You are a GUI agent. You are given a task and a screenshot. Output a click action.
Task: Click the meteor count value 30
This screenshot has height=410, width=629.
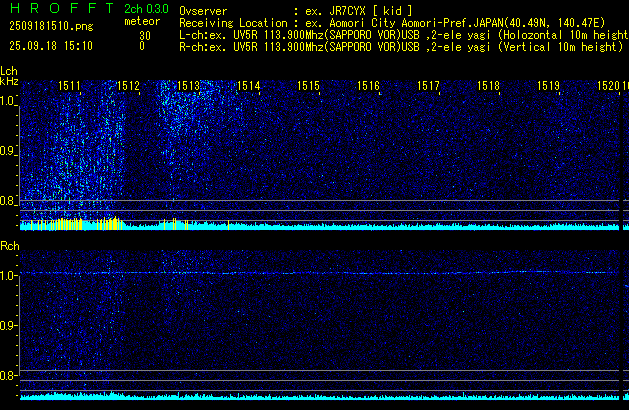coord(145,35)
